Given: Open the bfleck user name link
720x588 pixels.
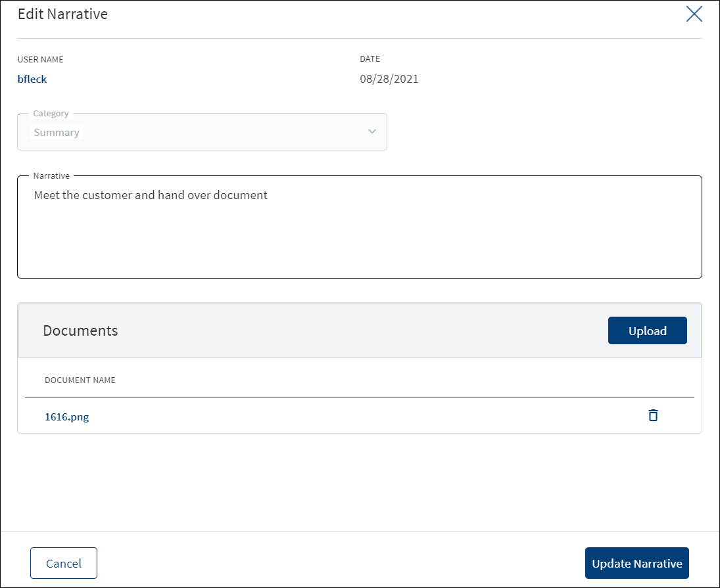Looking at the screenshot, I should (32, 79).
